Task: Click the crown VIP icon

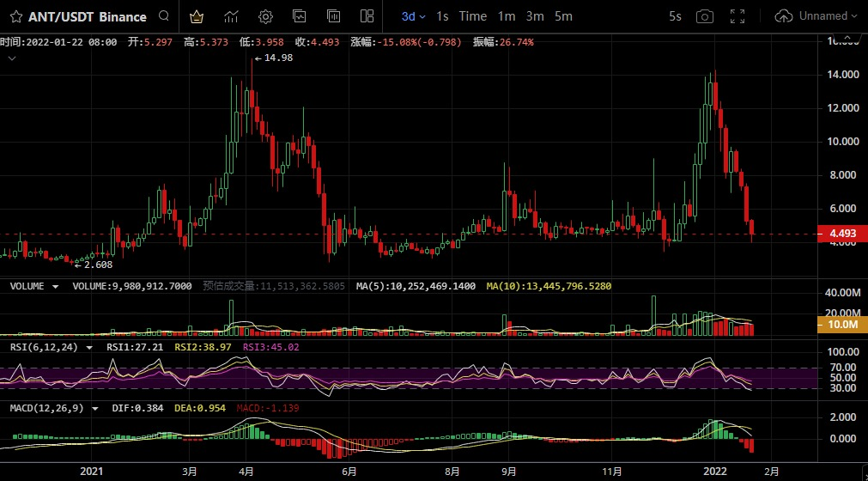Action: tap(197, 16)
